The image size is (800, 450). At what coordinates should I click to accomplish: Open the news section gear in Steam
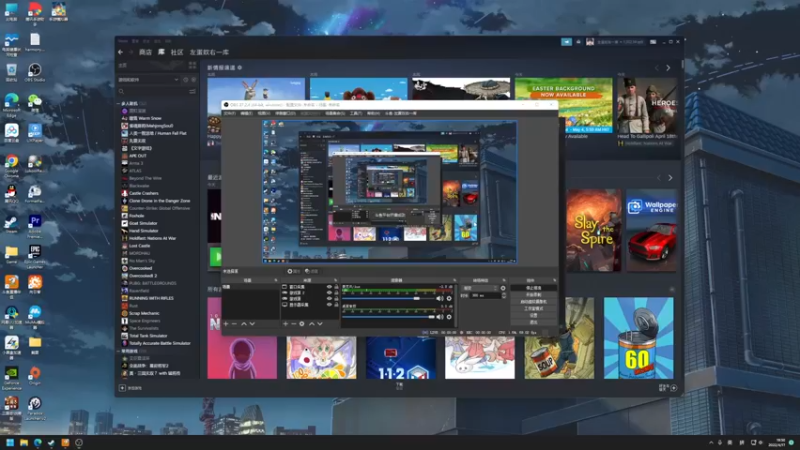tap(240, 67)
